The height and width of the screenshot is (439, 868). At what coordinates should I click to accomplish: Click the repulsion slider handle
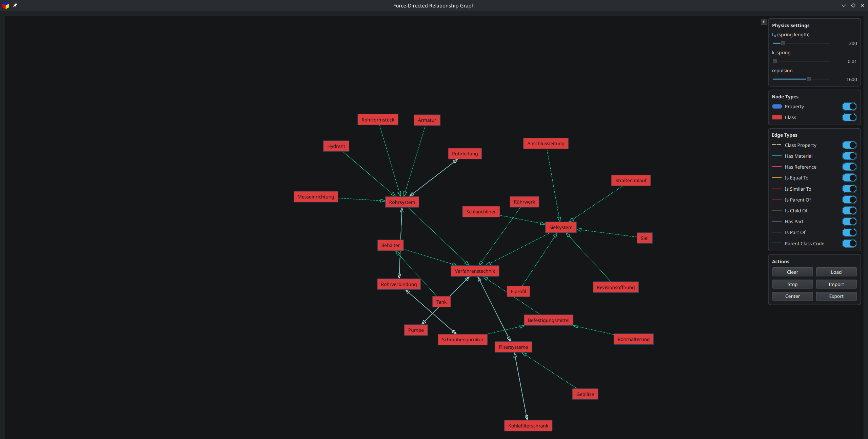tap(808, 79)
